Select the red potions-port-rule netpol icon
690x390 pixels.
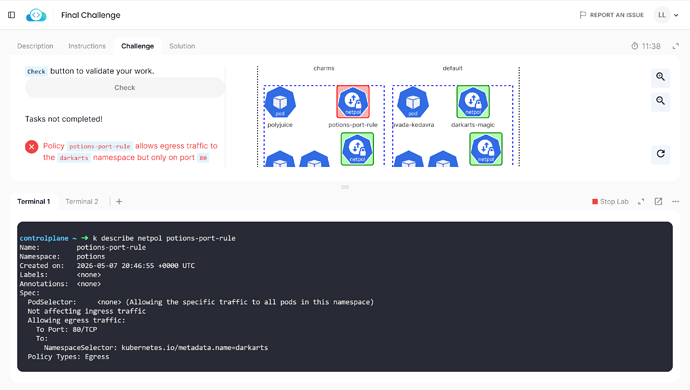click(x=353, y=102)
